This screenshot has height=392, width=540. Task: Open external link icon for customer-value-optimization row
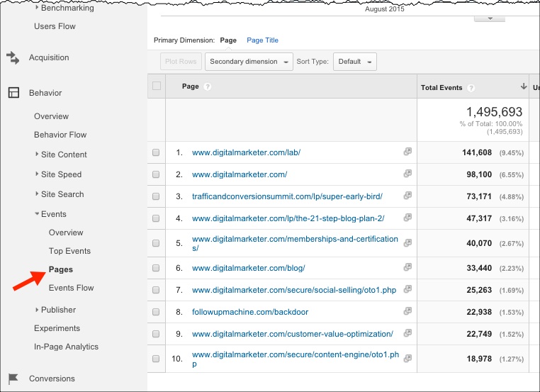[407, 333]
